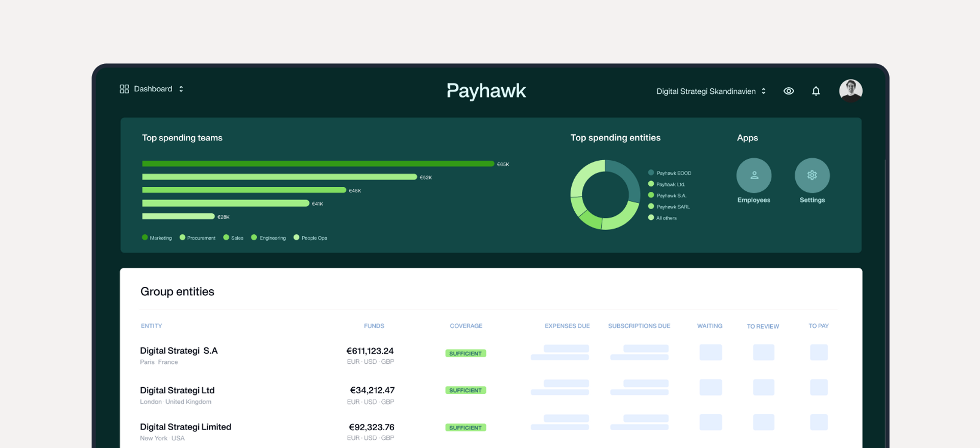Click the €28K People Ops bar

pos(178,216)
